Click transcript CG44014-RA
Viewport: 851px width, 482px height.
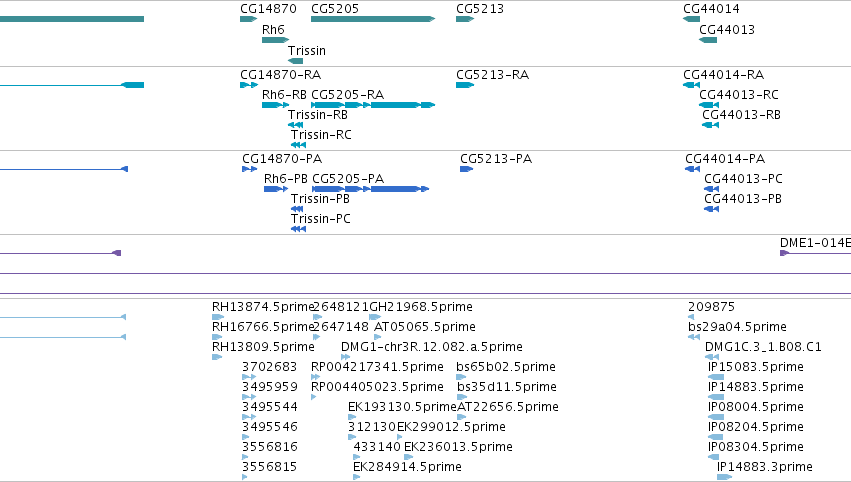(x=723, y=75)
